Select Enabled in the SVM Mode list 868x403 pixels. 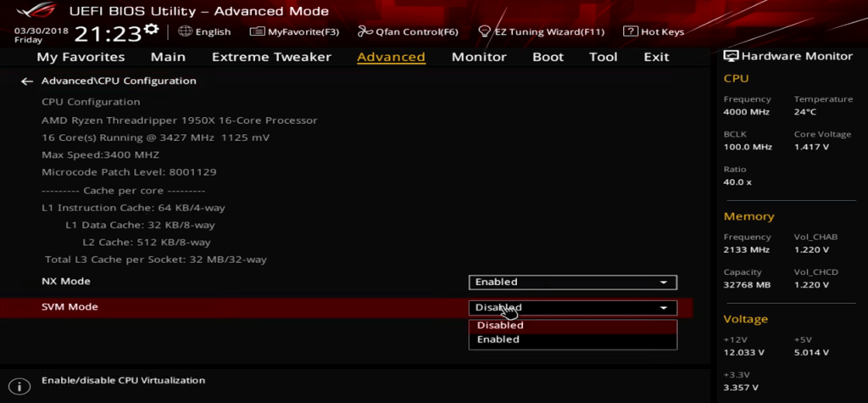[498, 339]
